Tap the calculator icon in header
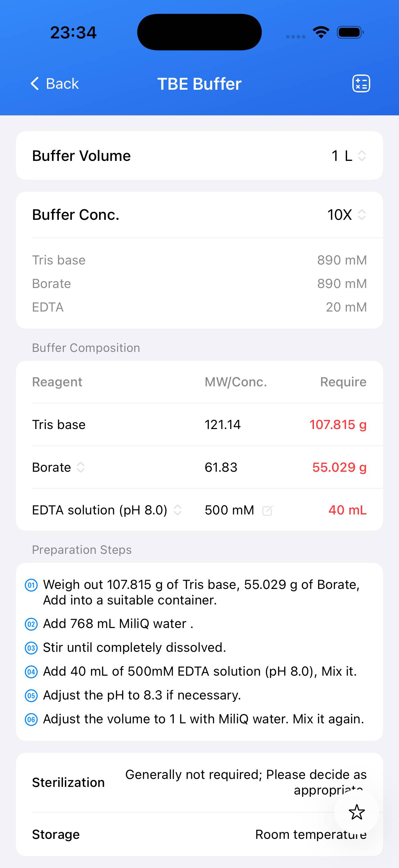This screenshot has height=868, width=399. pyautogui.click(x=361, y=83)
